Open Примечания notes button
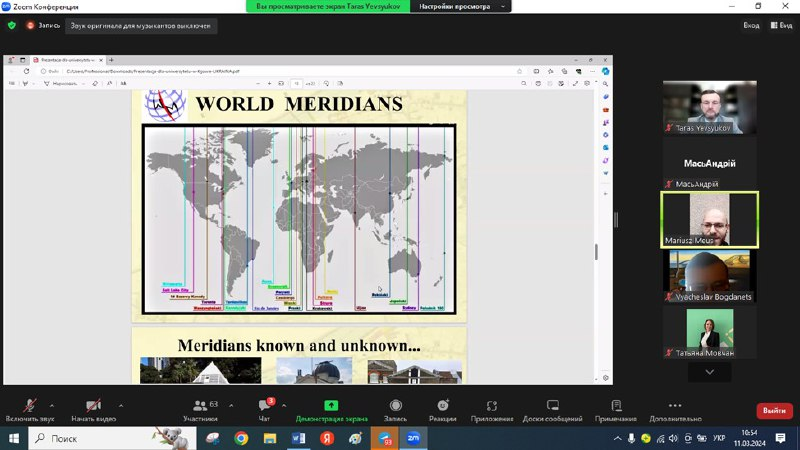 (x=616, y=410)
